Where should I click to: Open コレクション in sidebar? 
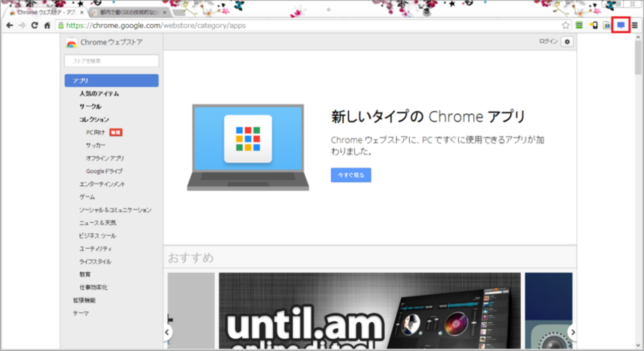(x=94, y=119)
